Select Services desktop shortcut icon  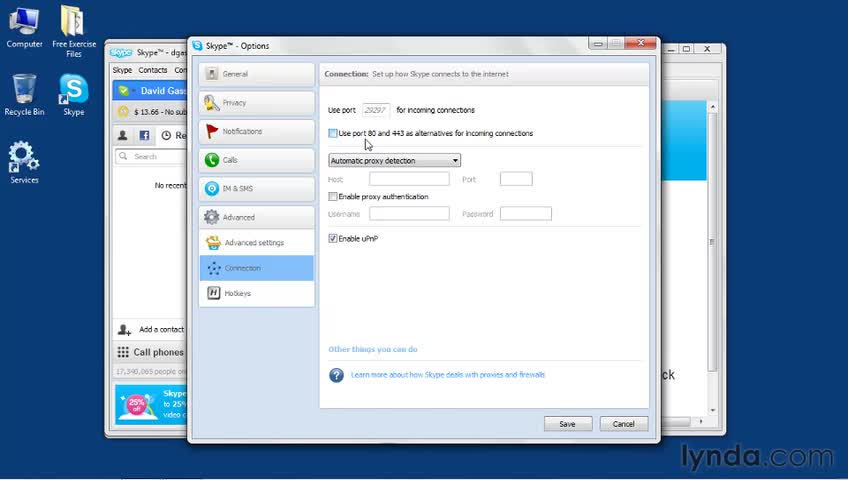(x=24, y=162)
